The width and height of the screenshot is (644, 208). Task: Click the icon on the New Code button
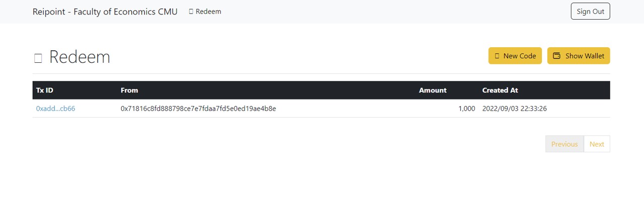coord(497,56)
